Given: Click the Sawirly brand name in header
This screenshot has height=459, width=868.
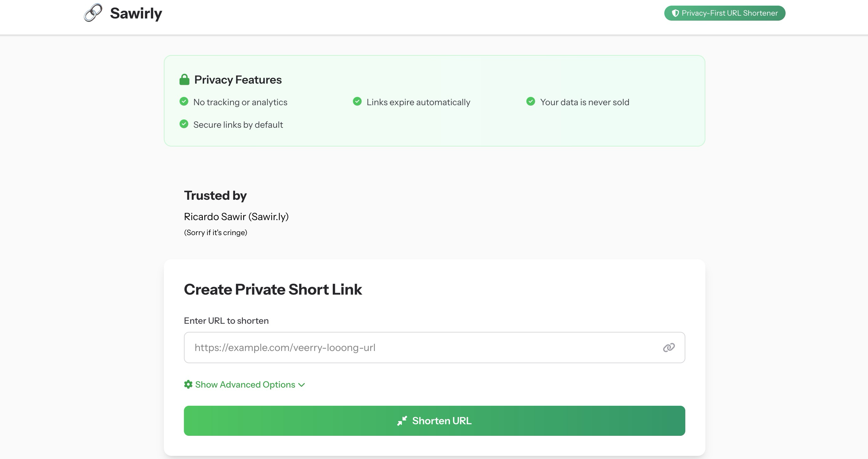Looking at the screenshot, I should [x=136, y=13].
